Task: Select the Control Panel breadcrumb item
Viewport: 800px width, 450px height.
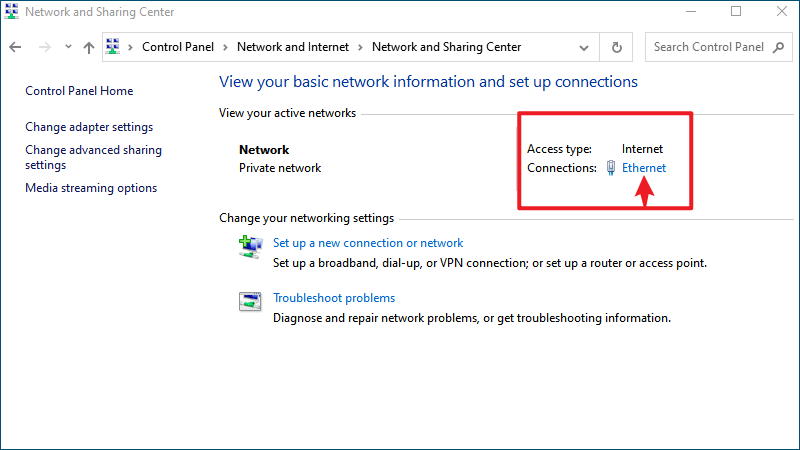Action: tap(178, 47)
